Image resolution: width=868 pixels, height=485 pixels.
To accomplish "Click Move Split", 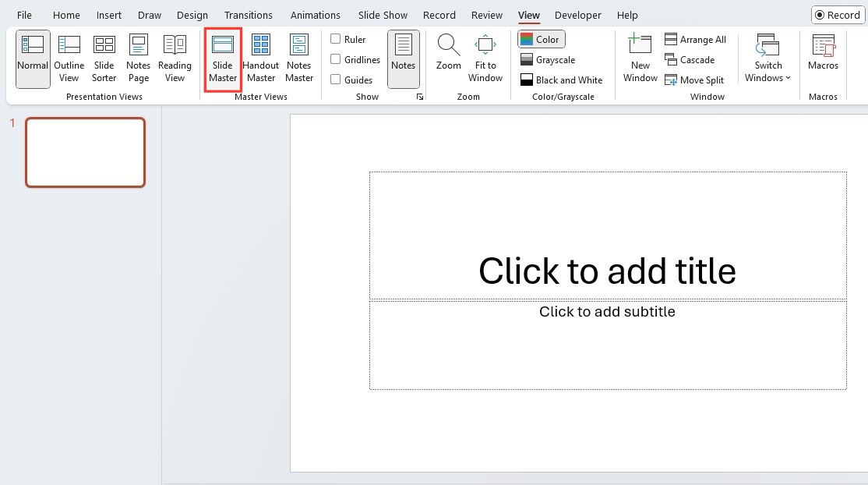I will tap(694, 80).
